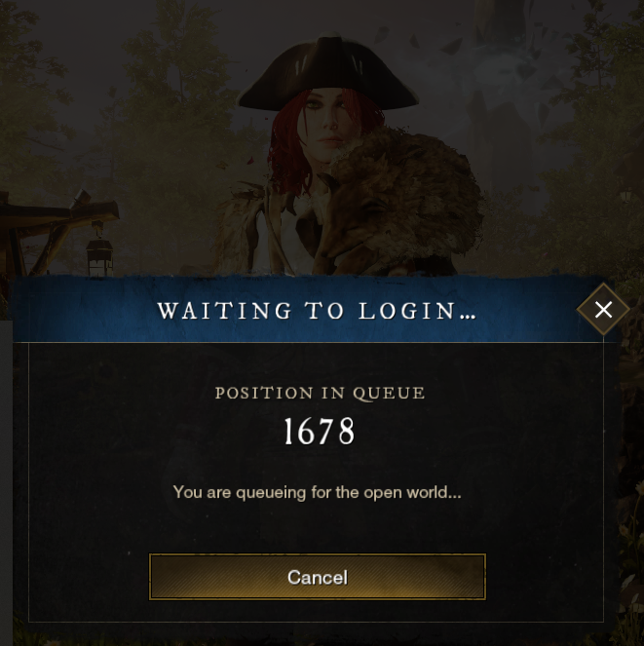Click the Waiting to Login title text
The height and width of the screenshot is (646, 644).
(317, 310)
